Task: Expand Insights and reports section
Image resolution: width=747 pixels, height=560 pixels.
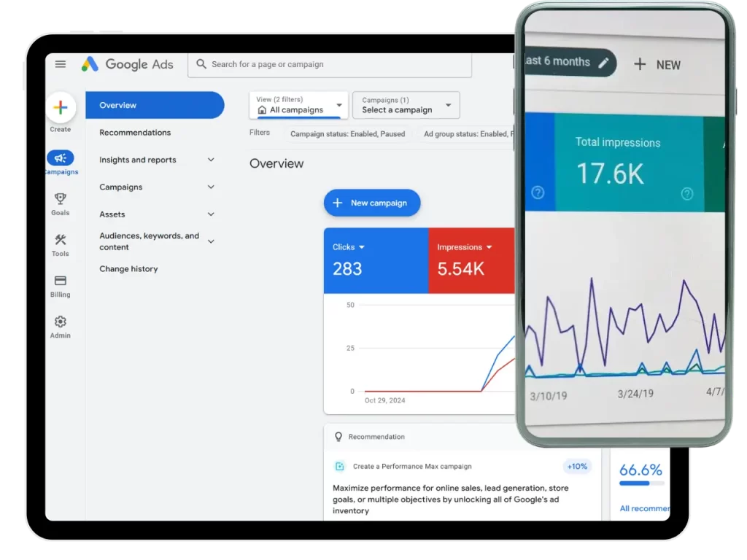Action: coord(211,160)
